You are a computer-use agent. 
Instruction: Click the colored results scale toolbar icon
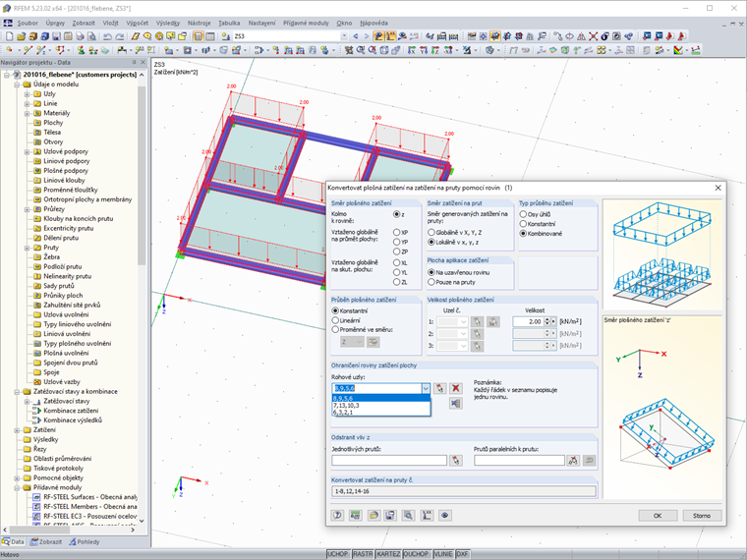pos(678,50)
